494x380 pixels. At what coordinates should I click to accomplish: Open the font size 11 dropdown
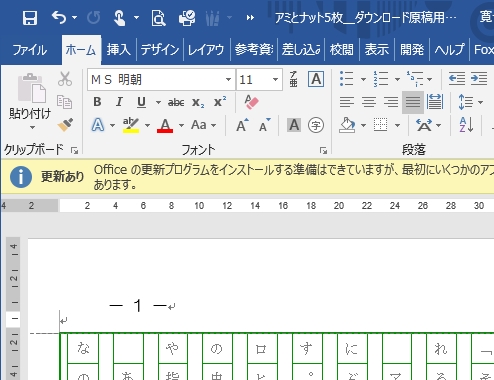[275, 80]
